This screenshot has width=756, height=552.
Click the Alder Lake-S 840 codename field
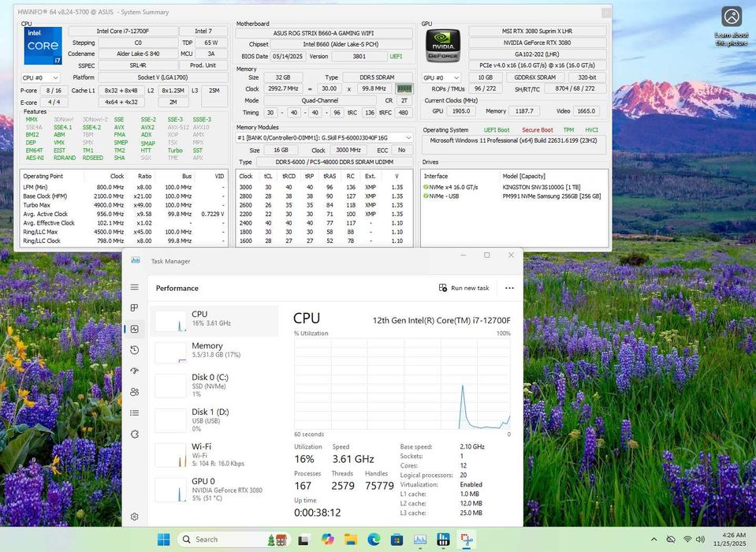tap(139, 54)
